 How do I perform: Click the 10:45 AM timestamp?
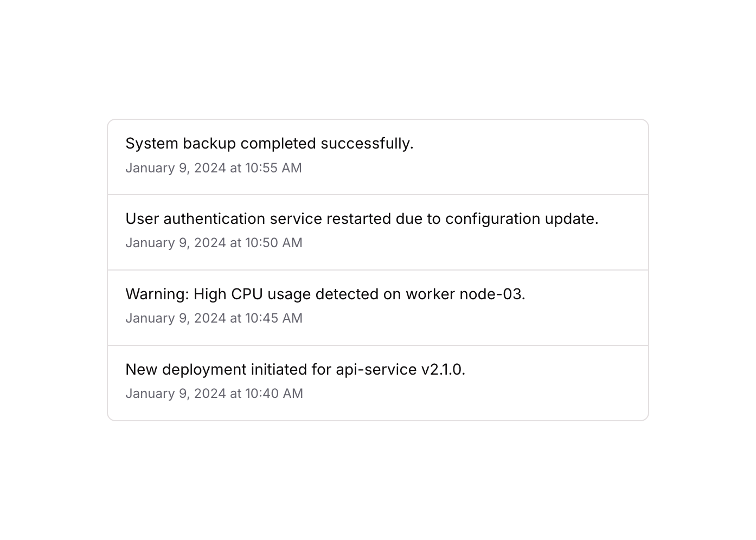coord(273,318)
